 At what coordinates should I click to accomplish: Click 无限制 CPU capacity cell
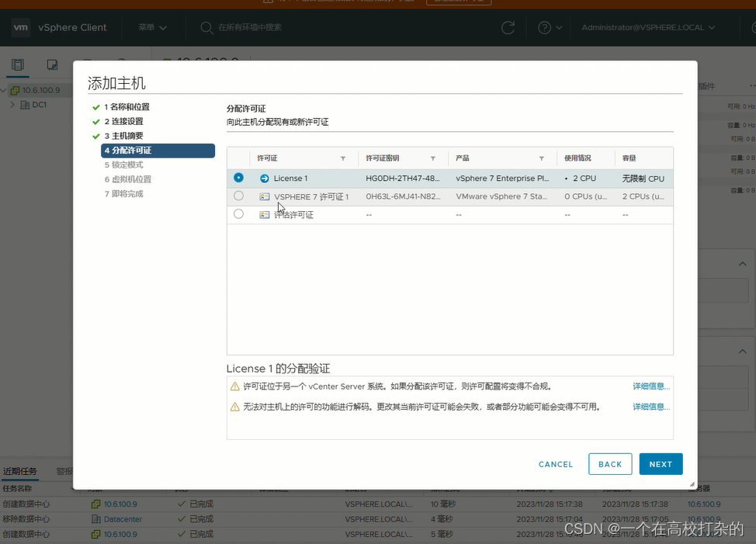pyautogui.click(x=643, y=178)
